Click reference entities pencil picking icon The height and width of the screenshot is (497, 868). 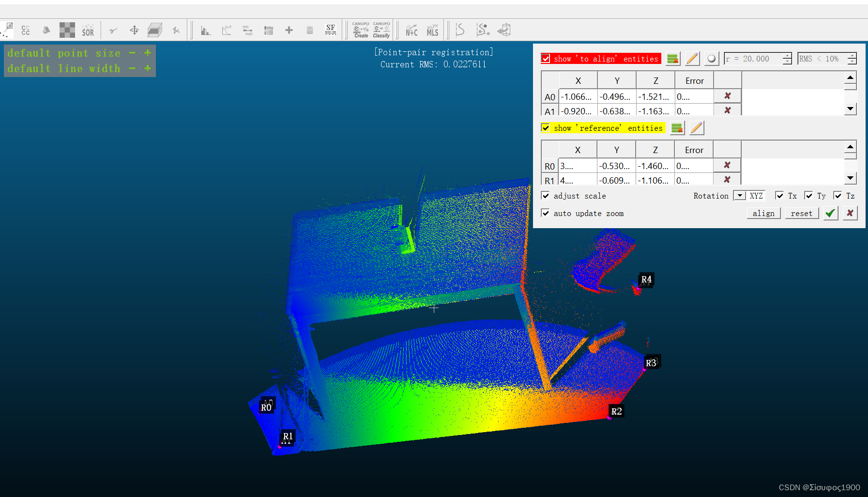point(697,128)
